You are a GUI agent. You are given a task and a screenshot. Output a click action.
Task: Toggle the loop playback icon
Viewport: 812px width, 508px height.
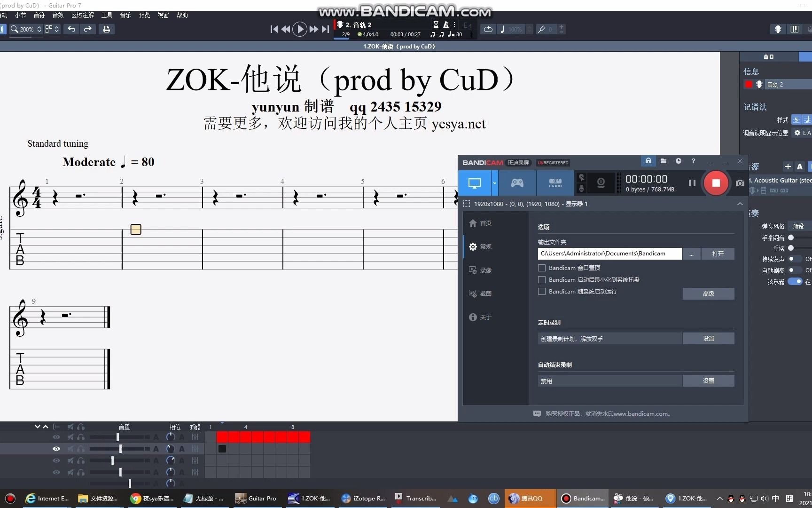488,29
